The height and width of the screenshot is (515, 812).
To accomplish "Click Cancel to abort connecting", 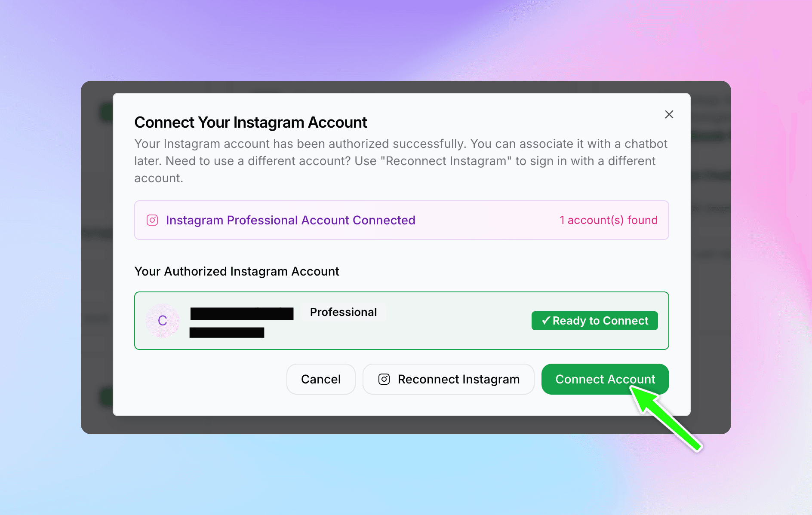I will (x=321, y=379).
